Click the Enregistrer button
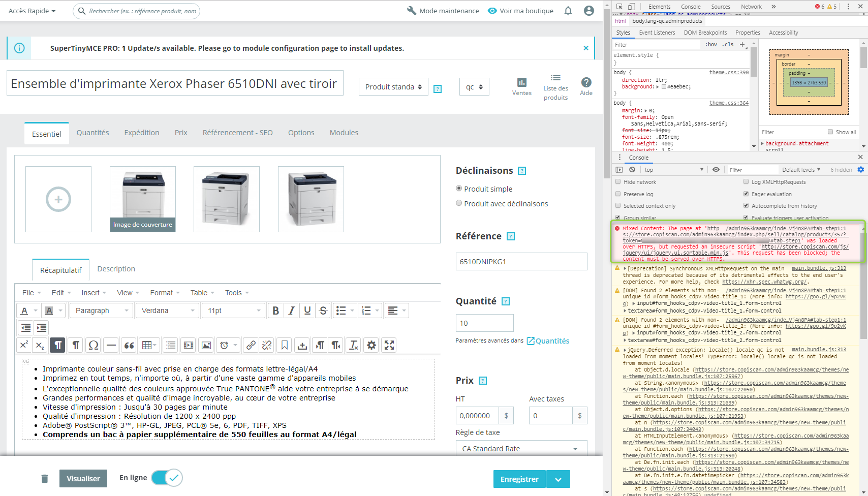The width and height of the screenshot is (868, 496). 519,478
